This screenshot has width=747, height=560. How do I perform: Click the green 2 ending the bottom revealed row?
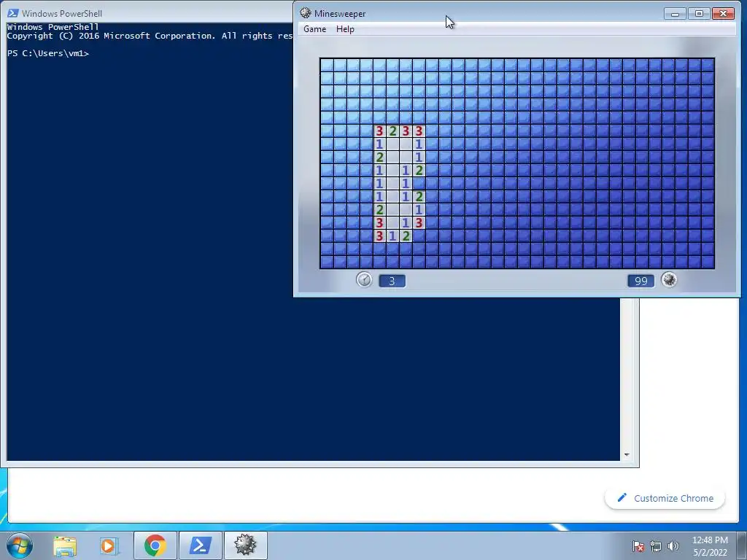tap(406, 236)
